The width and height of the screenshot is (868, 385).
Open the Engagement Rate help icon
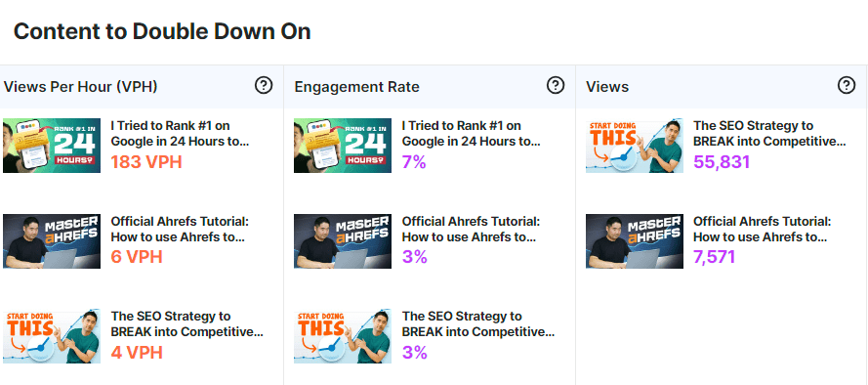(x=556, y=85)
